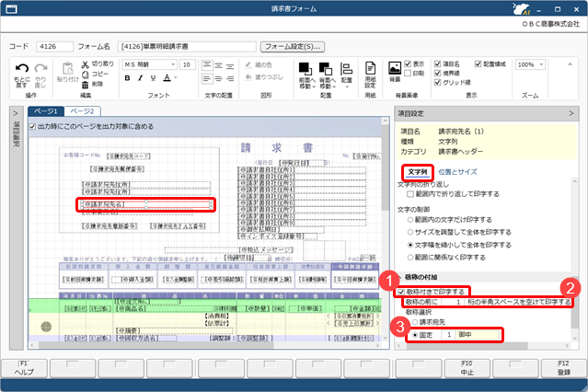Screen dimensions: 588x392
Task: Toggle background image 表示 checkbox
Action: pyautogui.click(x=408, y=64)
